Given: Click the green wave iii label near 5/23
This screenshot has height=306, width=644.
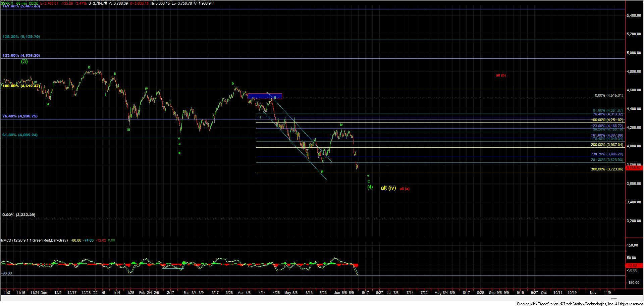Looking at the screenshot, I should (x=322, y=171).
